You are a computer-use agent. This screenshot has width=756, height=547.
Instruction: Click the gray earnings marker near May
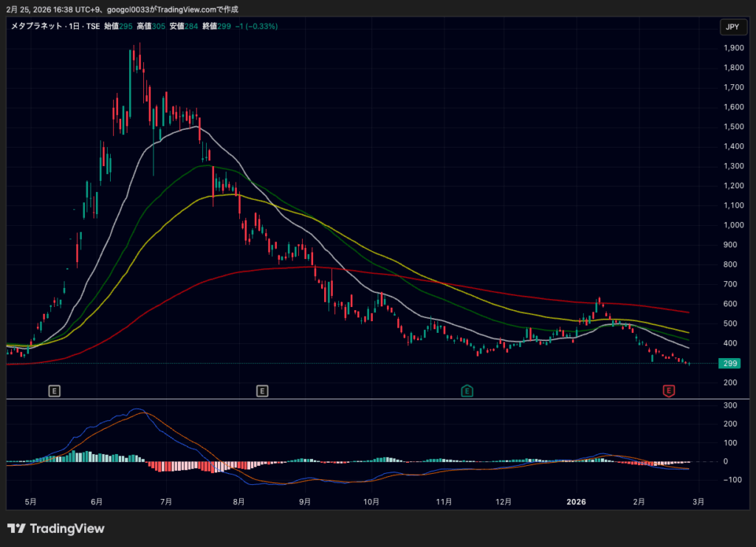(54, 390)
